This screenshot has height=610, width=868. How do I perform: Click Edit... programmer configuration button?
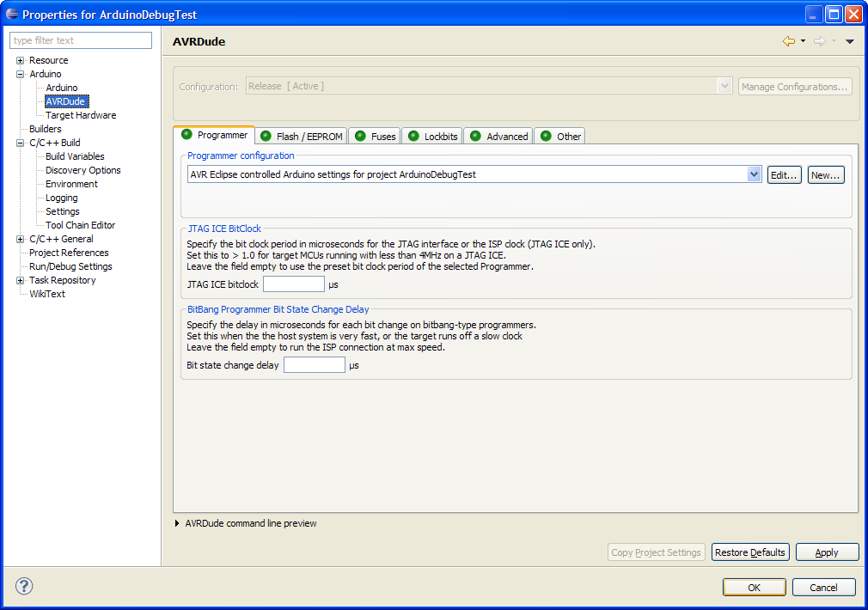[x=784, y=174]
